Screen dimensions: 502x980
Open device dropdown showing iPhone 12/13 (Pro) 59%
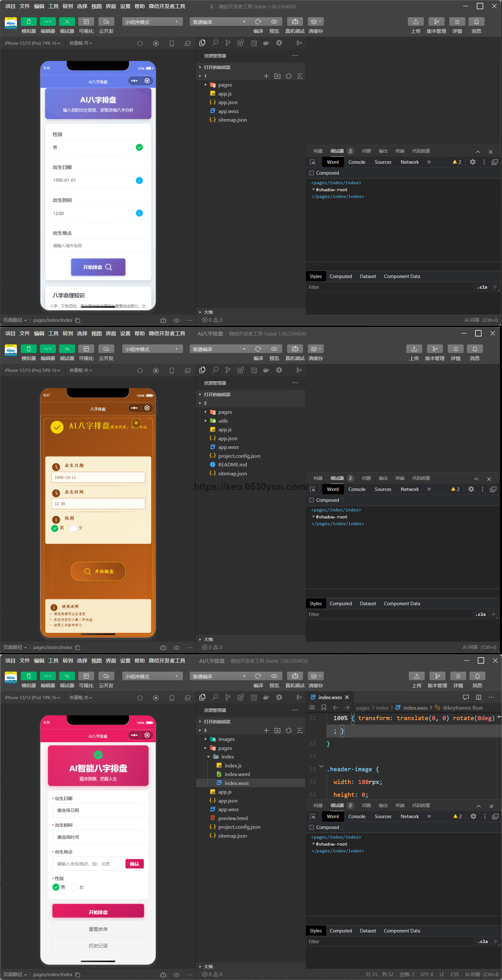(32, 370)
